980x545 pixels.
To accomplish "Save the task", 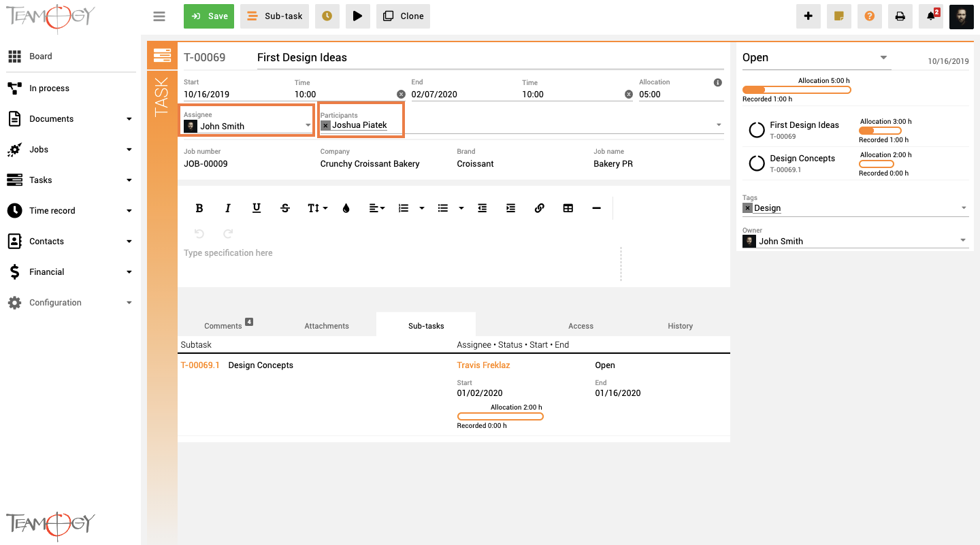I will point(209,16).
